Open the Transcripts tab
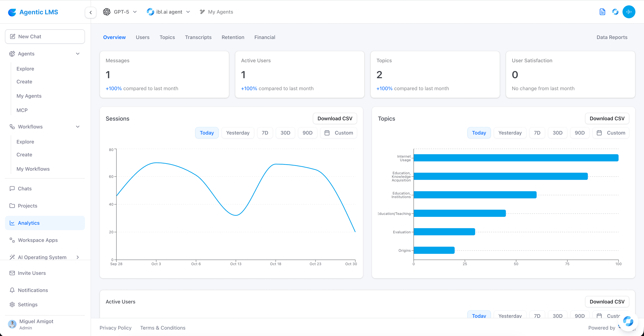Image resolution: width=644 pixels, height=336 pixels. 198,37
